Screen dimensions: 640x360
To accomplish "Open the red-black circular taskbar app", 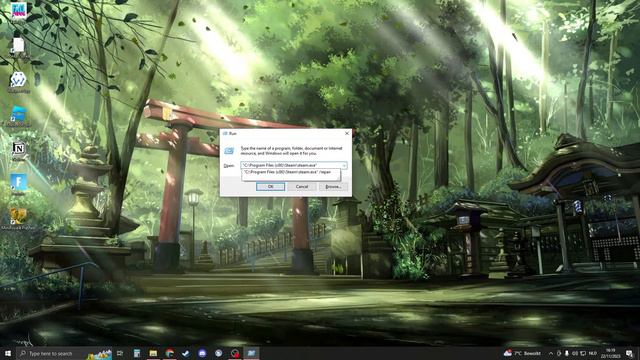I will (235, 353).
